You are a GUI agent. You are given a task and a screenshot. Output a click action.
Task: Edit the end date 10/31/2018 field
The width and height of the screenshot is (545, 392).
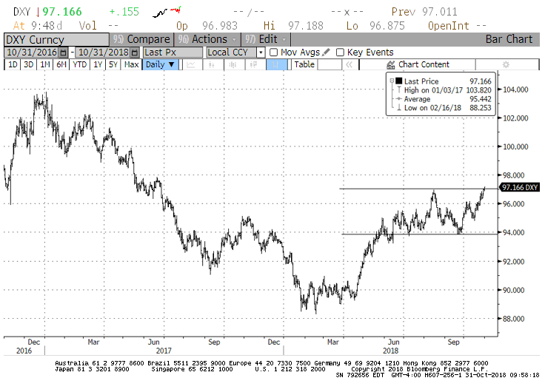click(x=104, y=53)
